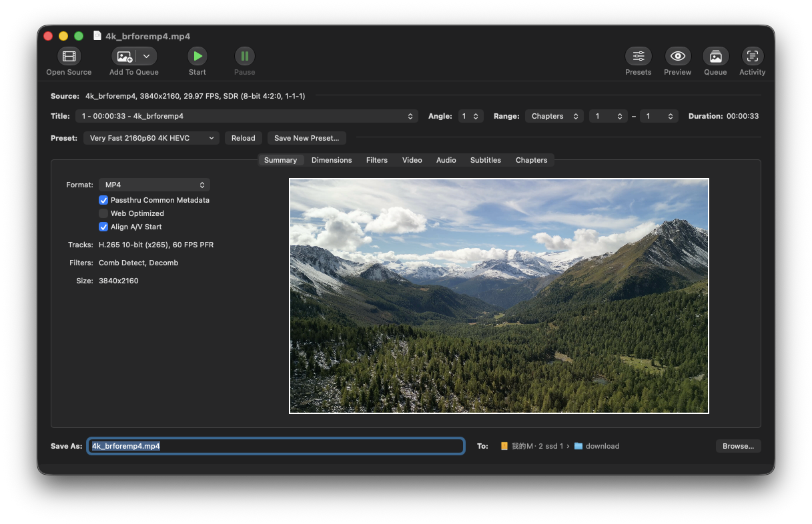Open the start chapter dropdown
The height and width of the screenshot is (524, 812).
tap(608, 116)
